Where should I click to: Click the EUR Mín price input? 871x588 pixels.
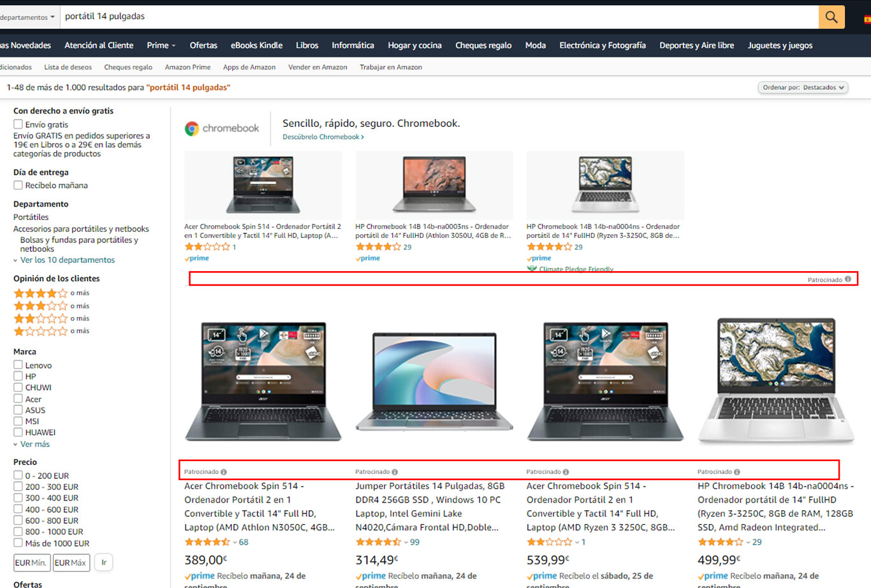32,562
